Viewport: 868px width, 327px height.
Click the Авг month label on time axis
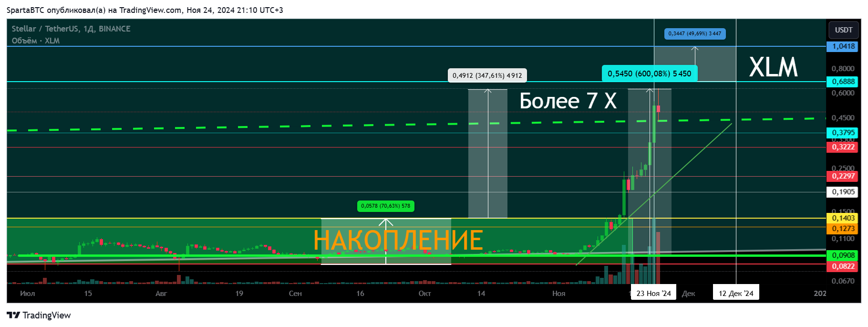pyautogui.click(x=161, y=294)
